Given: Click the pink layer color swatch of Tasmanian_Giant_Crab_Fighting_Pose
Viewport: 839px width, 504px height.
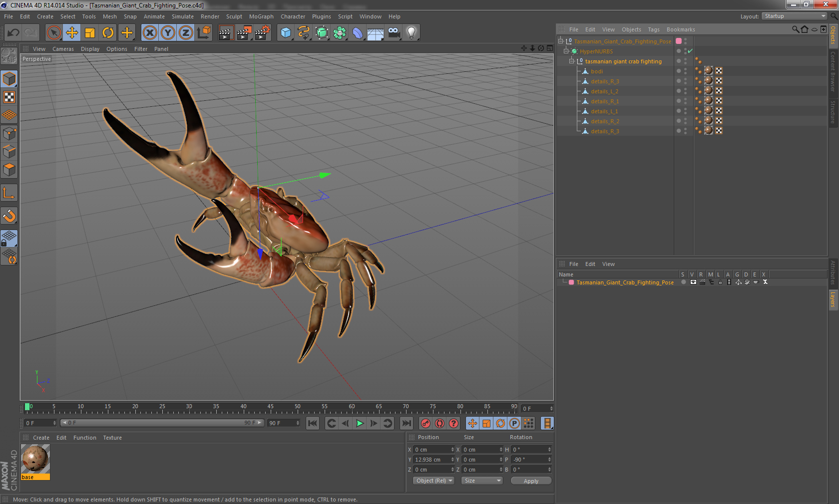Looking at the screenshot, I should pyautogui.click(x=679, y=41).
